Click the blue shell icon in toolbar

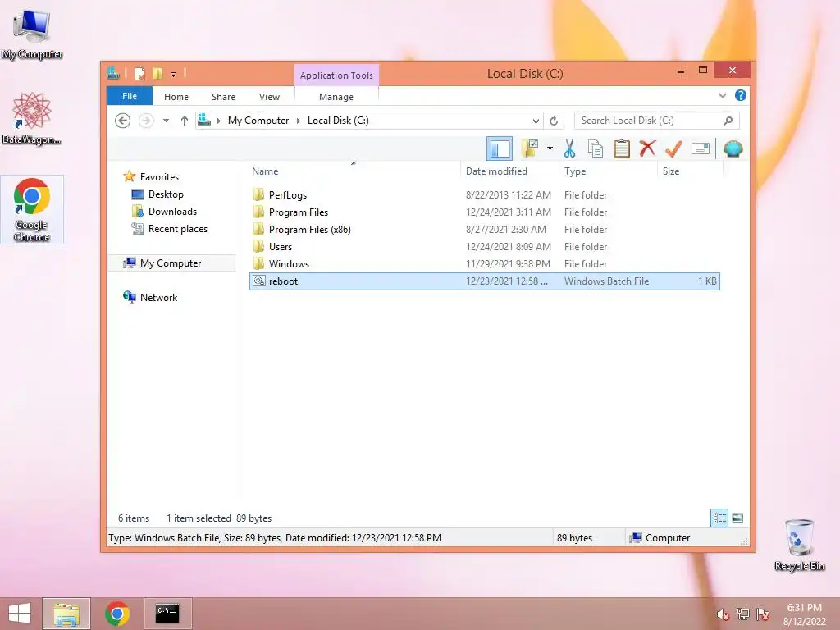(733, 148)
